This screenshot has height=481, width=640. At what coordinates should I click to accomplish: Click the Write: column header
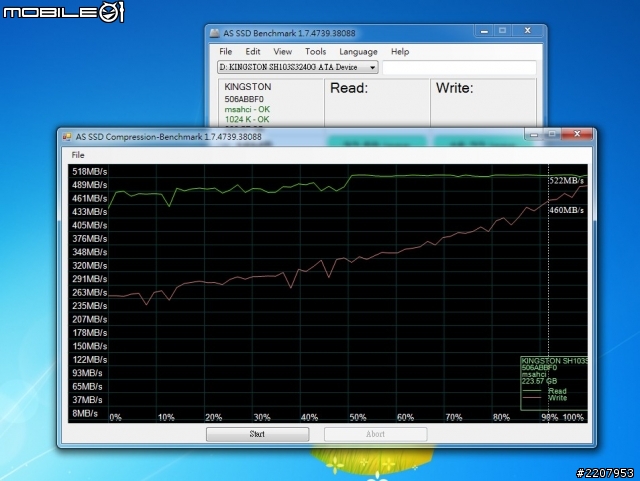454,88
